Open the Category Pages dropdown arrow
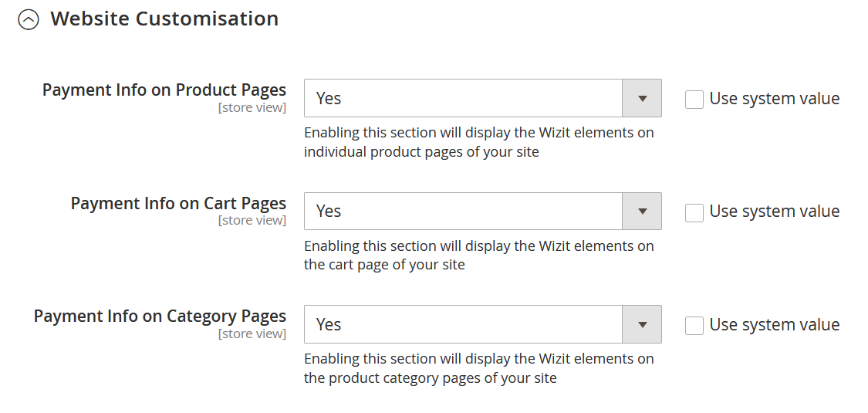 click(x=642, y=324)
